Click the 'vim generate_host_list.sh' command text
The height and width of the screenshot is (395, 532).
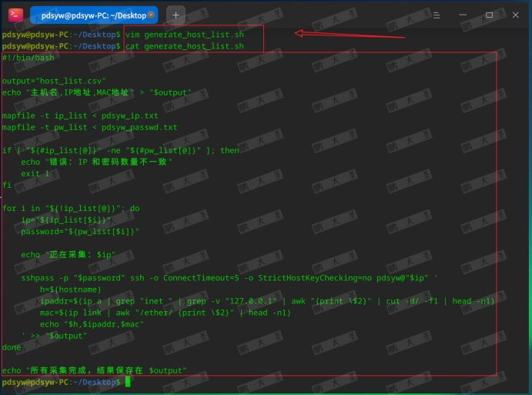coord(185,35)
